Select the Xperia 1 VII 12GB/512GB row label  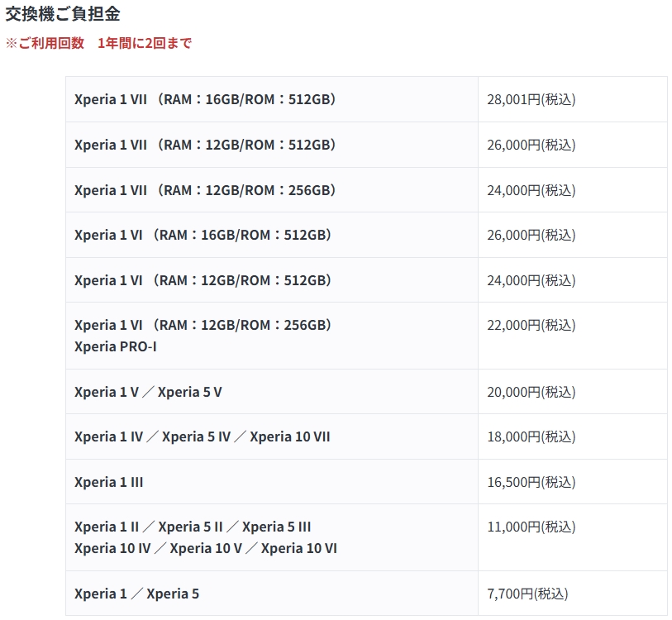pos(205,145)
